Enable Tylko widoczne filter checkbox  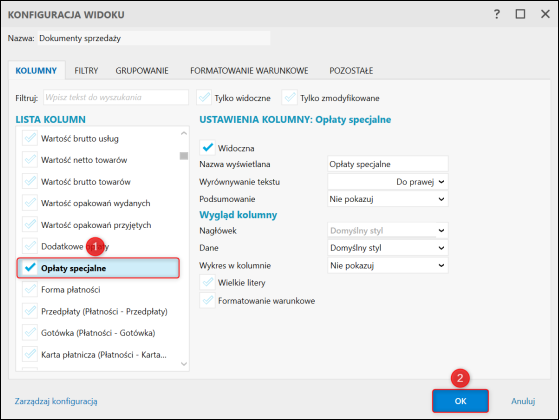(204, 97)
